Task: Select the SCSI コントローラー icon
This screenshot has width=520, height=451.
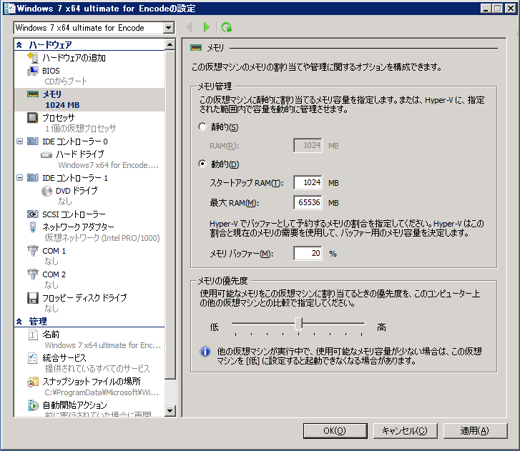Action: (33, 214)
